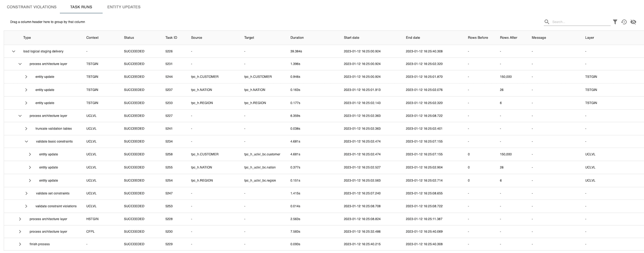This screenshot has width=644, height=253.
Task: Open the filter funnel icon
Action: click(x=615, y=22)
